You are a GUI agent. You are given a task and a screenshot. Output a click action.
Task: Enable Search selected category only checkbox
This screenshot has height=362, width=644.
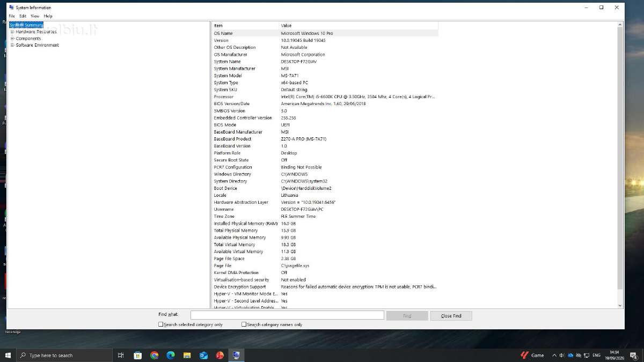click(161, 324)
